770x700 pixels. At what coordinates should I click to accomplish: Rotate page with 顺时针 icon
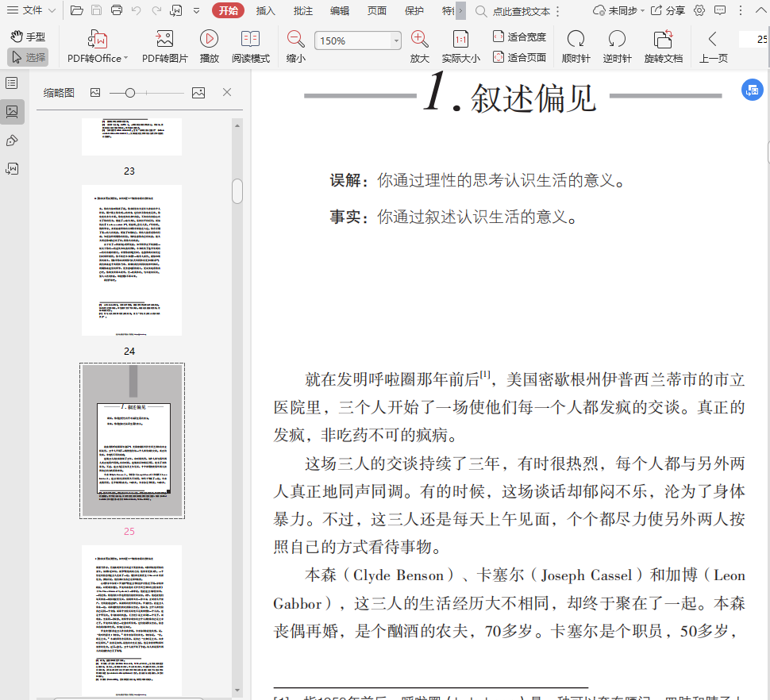click(576, 39)
